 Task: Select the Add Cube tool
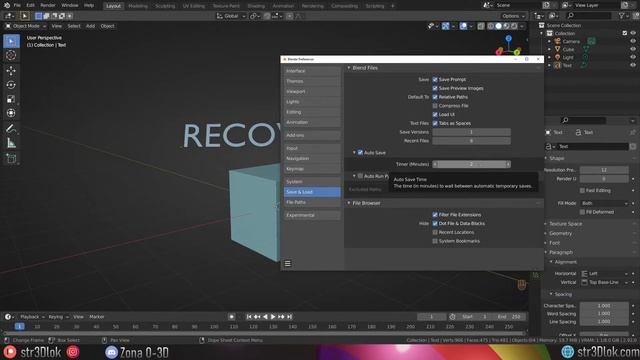(11, 158)
